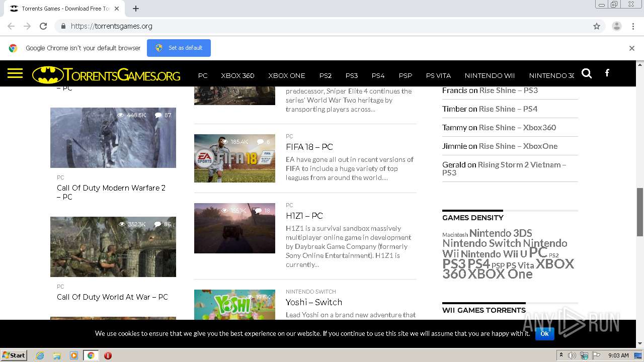Click the page vertical scrollbar thumb
Screen dimensions: 644x362
640,211
